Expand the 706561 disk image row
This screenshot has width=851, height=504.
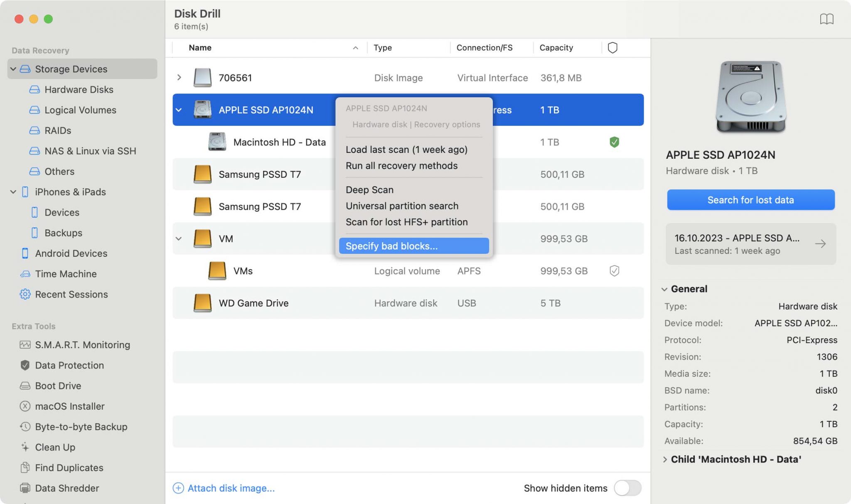tap(179, 78)
